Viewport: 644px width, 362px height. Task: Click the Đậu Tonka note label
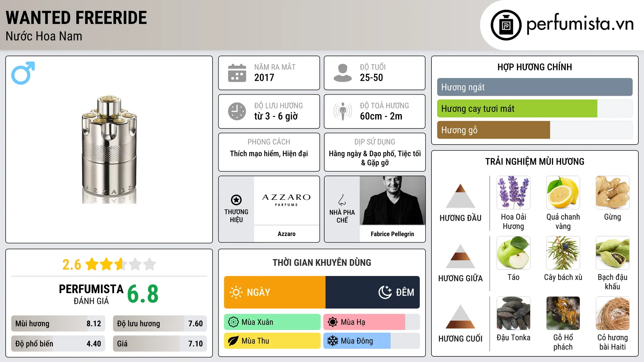514,337
